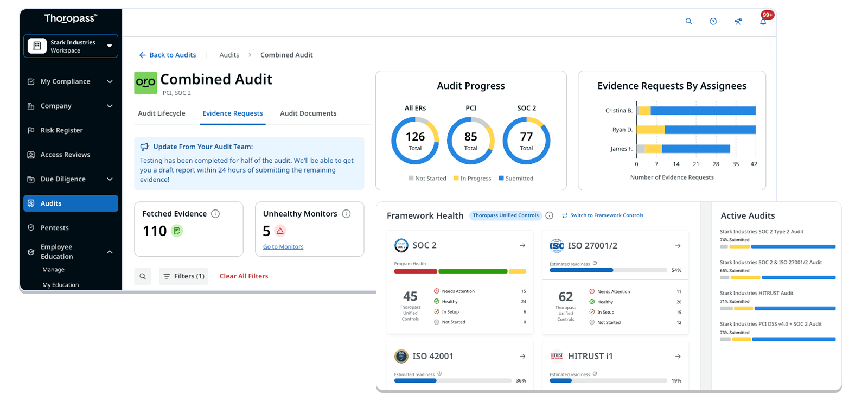The height and width of the screenshot is (407, 868).
Task: Click the Access Reviews icon in sidebar
Action: tap(31, 155)
